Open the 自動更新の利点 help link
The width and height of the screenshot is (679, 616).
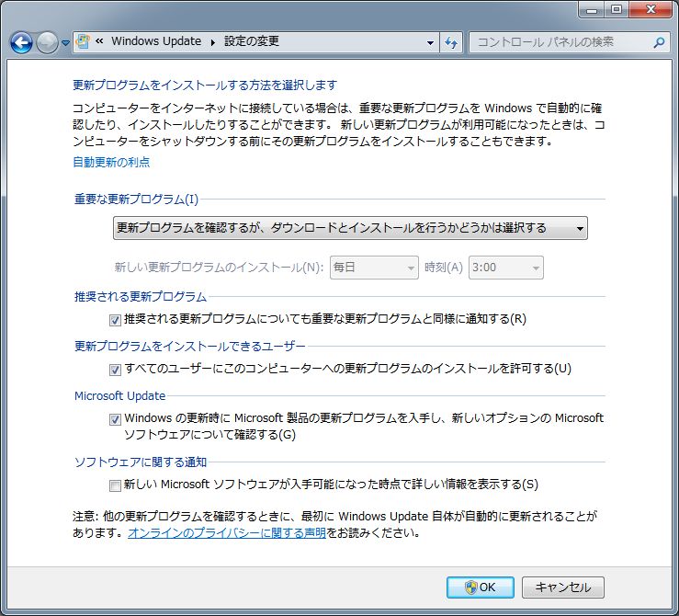[111, 162]
